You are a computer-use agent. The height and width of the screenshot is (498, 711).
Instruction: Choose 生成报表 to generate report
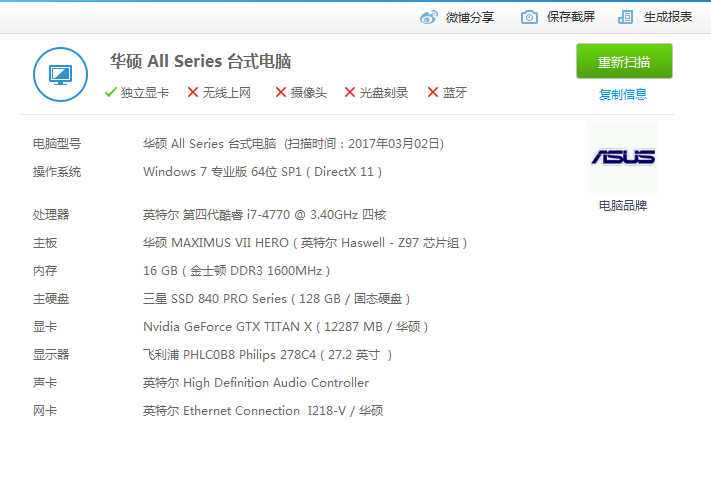(x=667, y=17)
